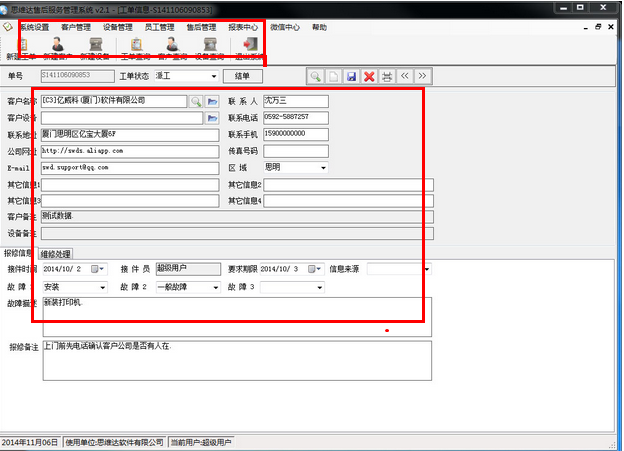Go to previous record with << button

point(405,76)
